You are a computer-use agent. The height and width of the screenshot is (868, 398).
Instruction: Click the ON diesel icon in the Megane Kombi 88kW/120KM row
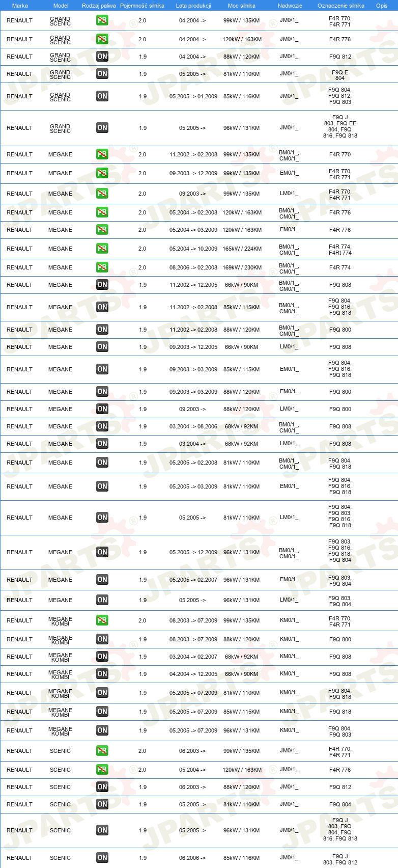click(x=102, y=639)
